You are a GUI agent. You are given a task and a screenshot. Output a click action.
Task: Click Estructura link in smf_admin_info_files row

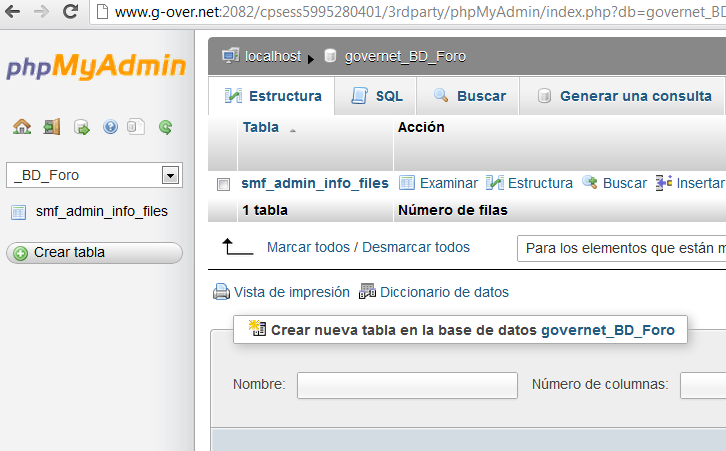(x=540, y=183)
